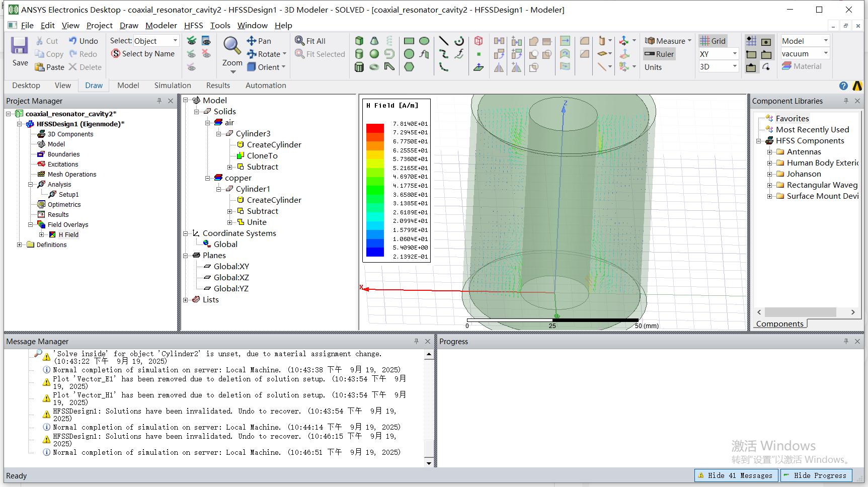Switch to the Simulation ribbon tab

click(x=173, y=86)
